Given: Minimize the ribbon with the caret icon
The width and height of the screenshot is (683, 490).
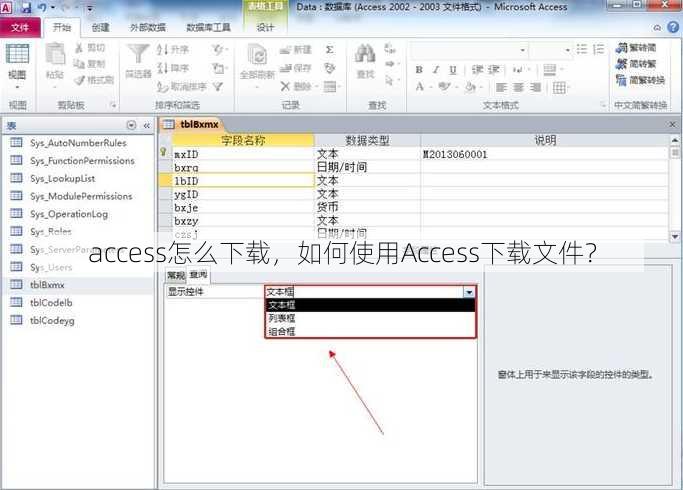Looking at the screenshot, I should point(657,28).
